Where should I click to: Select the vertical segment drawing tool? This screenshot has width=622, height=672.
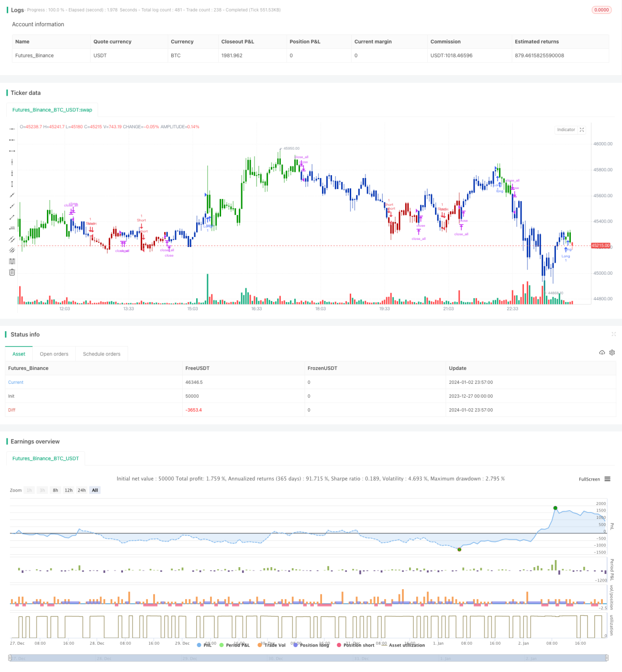(12, 184)
